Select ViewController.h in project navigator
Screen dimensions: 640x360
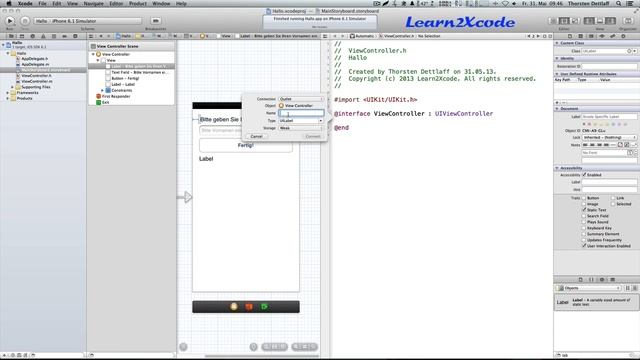coord(36,76)
